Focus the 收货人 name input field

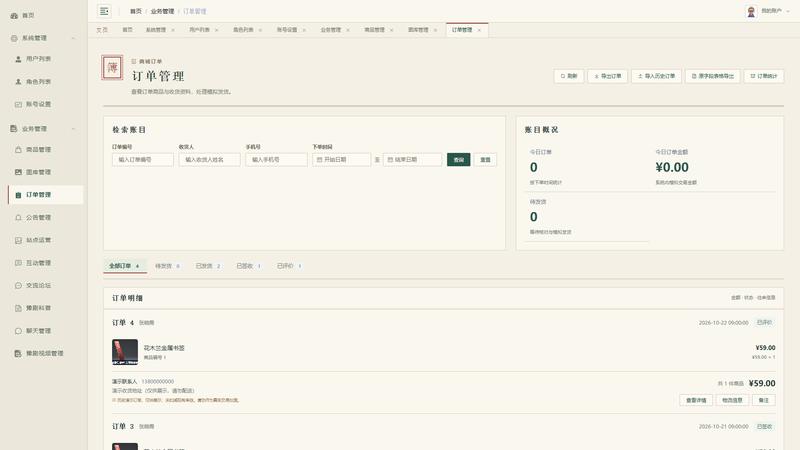209,160
